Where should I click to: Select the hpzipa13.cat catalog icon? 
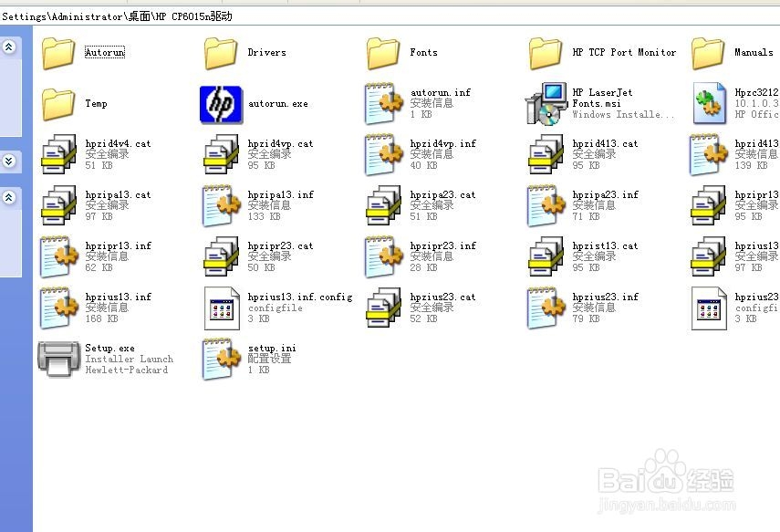point(58,205)
